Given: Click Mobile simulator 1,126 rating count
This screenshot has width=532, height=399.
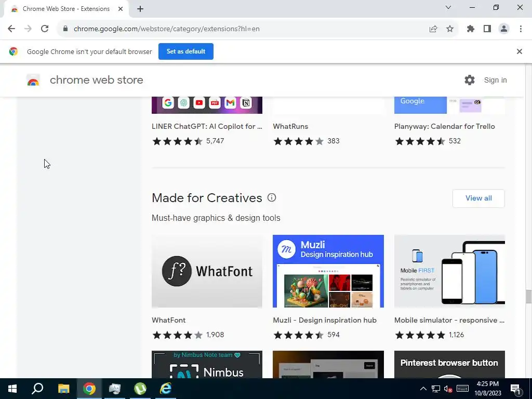Looking at the screenshot, I should point(456,335).
